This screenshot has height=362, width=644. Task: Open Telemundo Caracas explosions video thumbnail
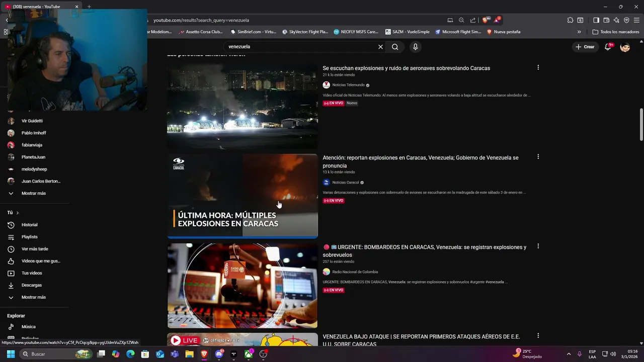(243, 107)
